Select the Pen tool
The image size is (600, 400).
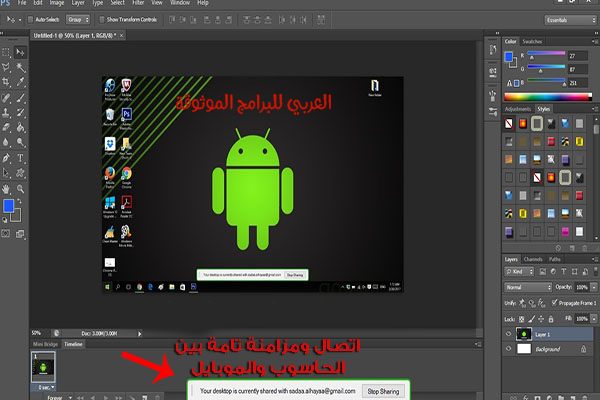(6, 158)
